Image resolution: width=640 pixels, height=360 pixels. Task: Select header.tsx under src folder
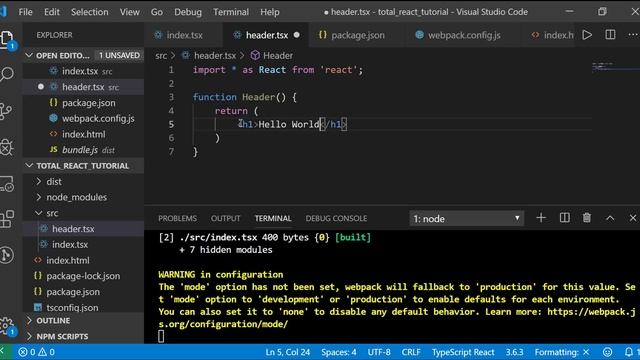83,229
